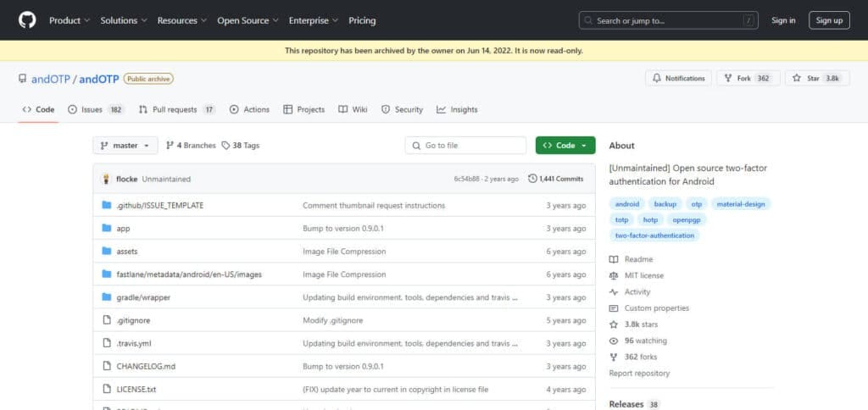Click the CHANGELOG.md file icon
Screen dimensions: 868x410
(x=107, y=366)
